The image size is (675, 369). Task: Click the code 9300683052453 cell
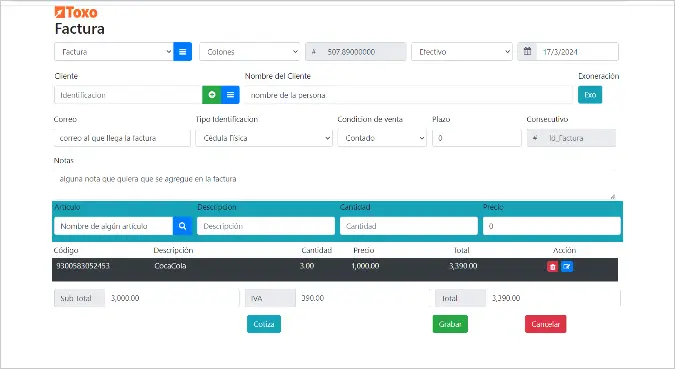tap(83, 266)
